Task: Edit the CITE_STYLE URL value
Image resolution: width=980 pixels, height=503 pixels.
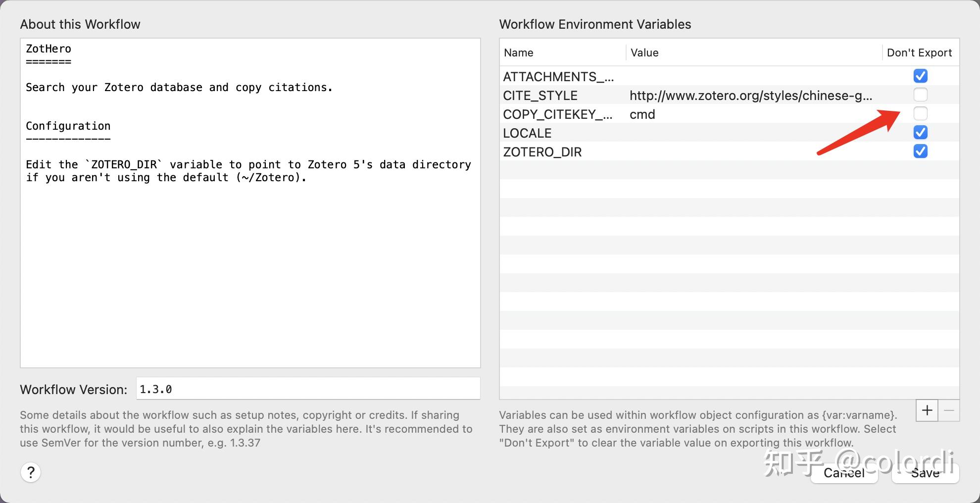Action: pyautogui.click(x=750, y=96)
